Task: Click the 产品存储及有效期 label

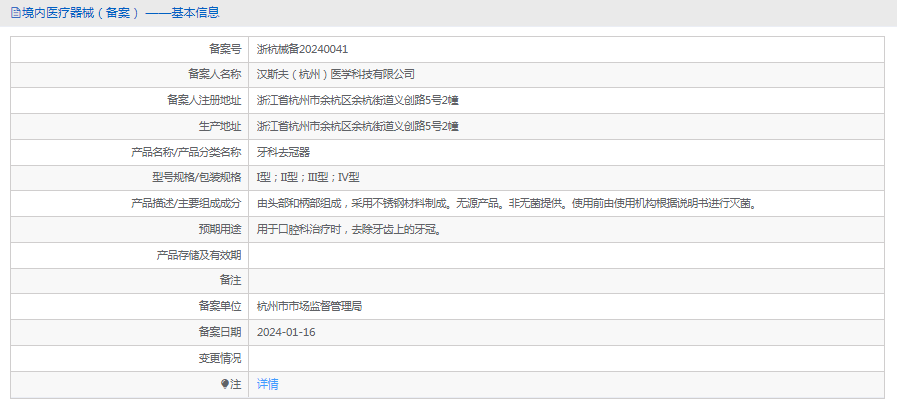Action: (x=199, y=255)
